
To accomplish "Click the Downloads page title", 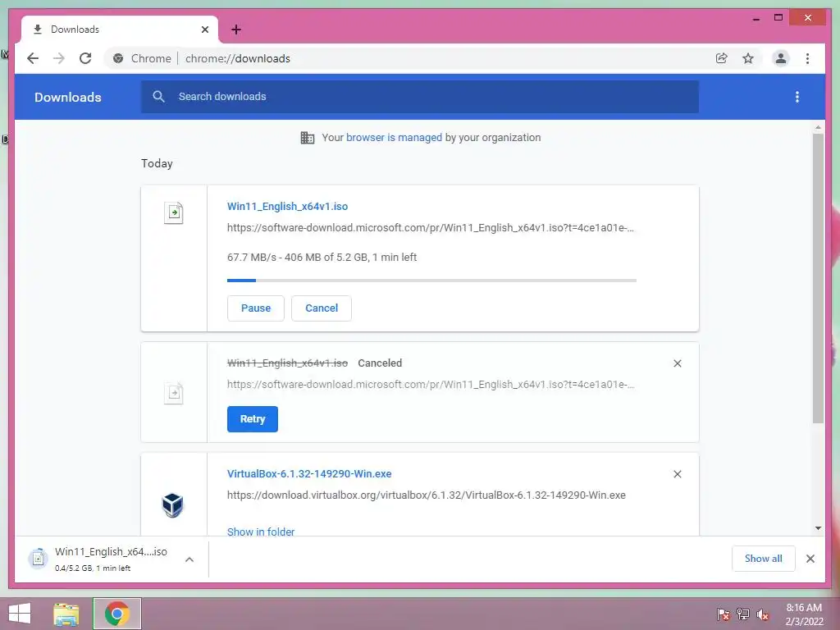I will click(x=67, y=97).
